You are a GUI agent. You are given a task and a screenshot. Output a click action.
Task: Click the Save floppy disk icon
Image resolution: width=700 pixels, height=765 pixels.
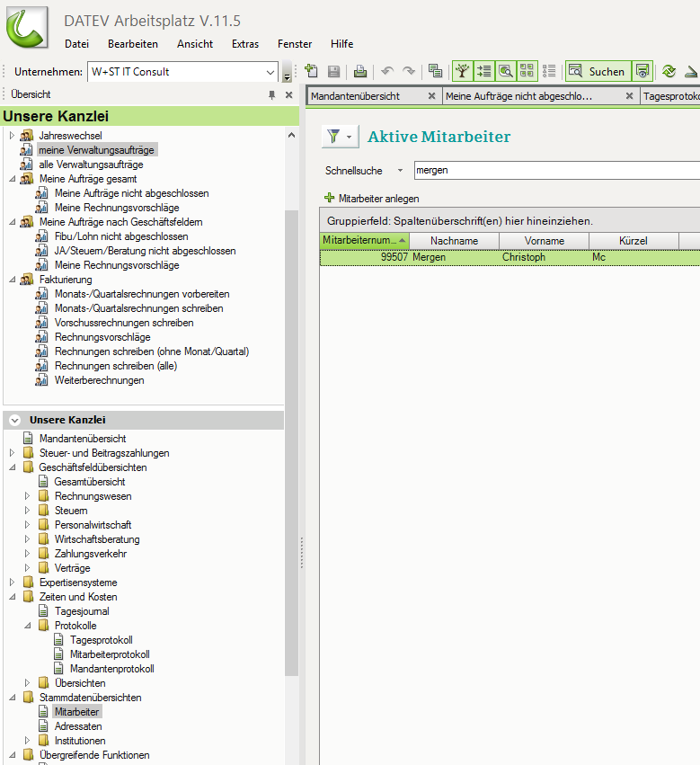pyautogui.click(x=333, y=71)
